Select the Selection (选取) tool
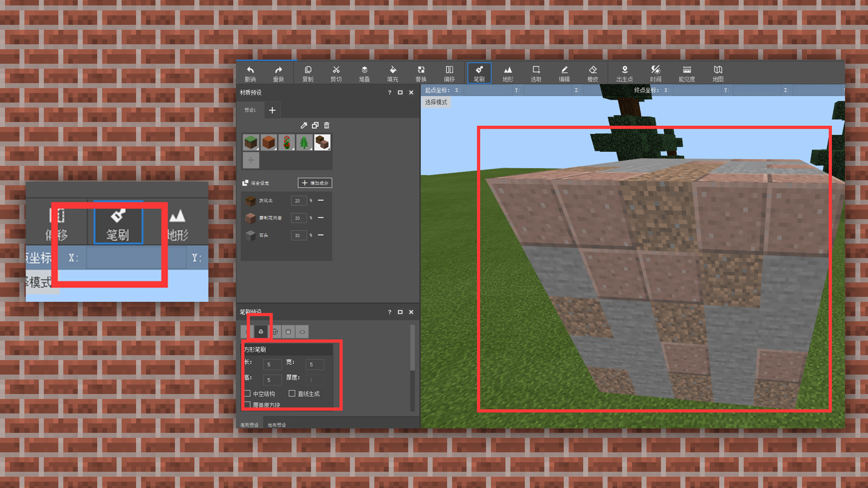The image size is (868, 488). coord(536,73)
